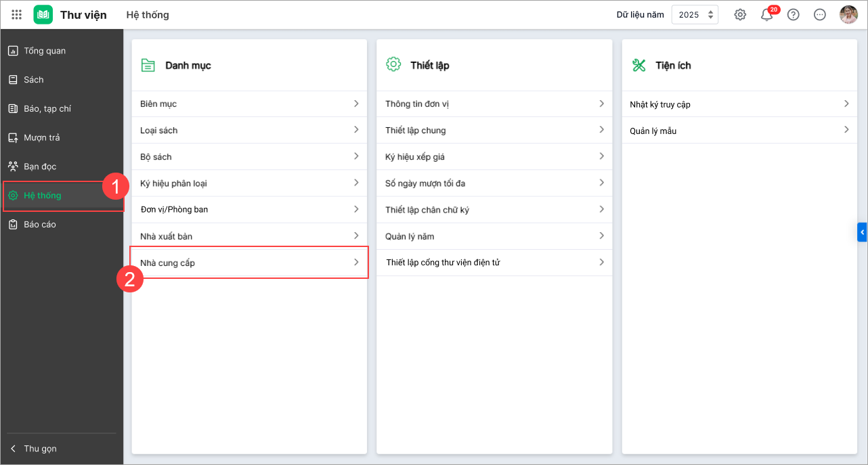Viewport: 868px width, 465px height.
Task: Open the notifications bell icon
Action: 766,15
